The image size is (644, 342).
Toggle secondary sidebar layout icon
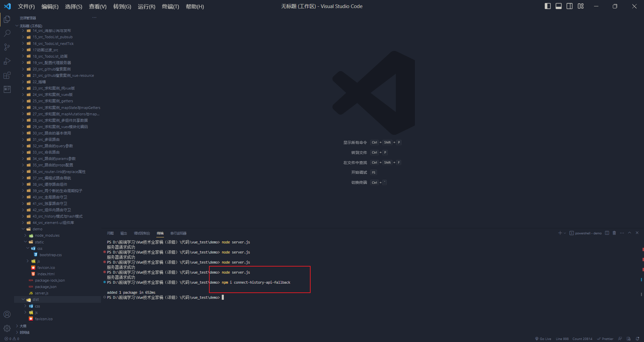pos(570,6)
